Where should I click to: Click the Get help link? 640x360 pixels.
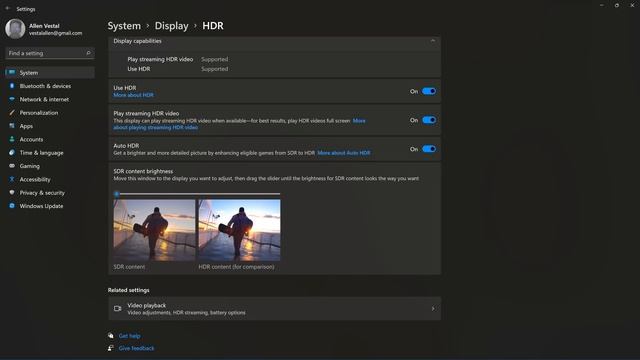click(129, 336)
